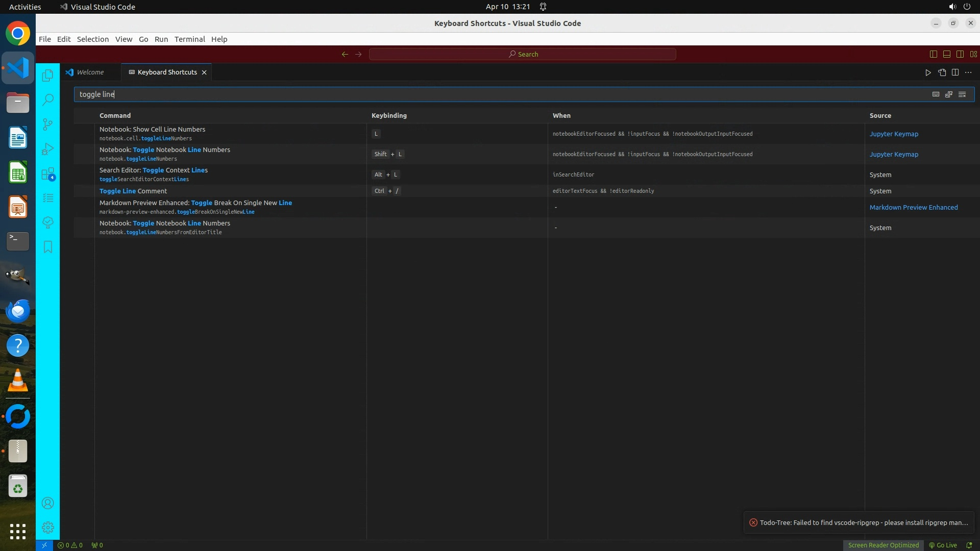Open the Terminal menu
This screenshot has height=551, width=980.
click(189, 39)
